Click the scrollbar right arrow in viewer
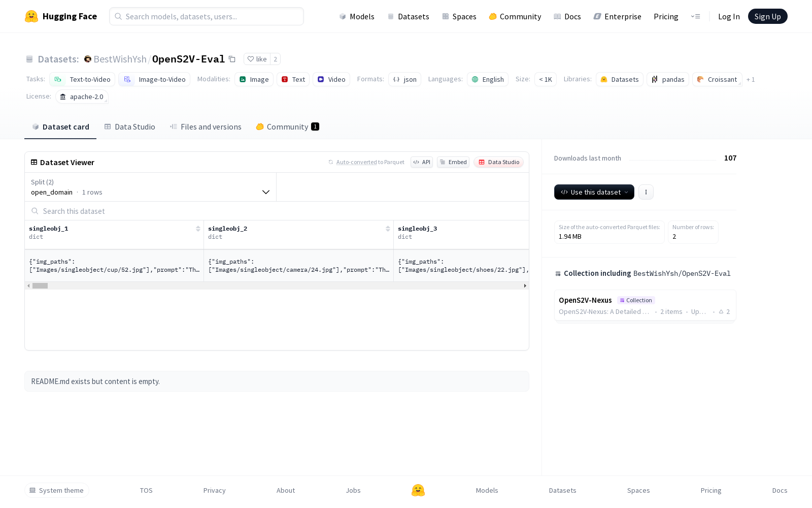This screenshot has height=508, width=812. [x=525, y=285]
